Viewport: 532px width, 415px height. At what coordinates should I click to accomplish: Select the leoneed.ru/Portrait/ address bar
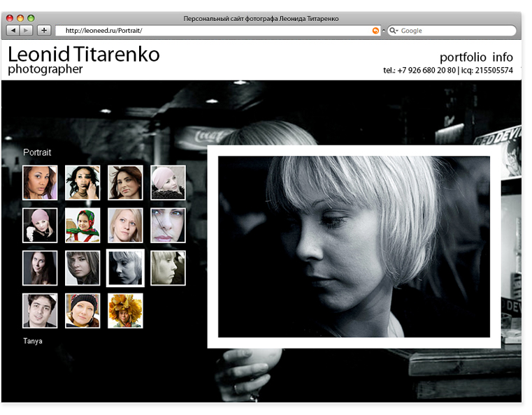click(x=210, y=31)
